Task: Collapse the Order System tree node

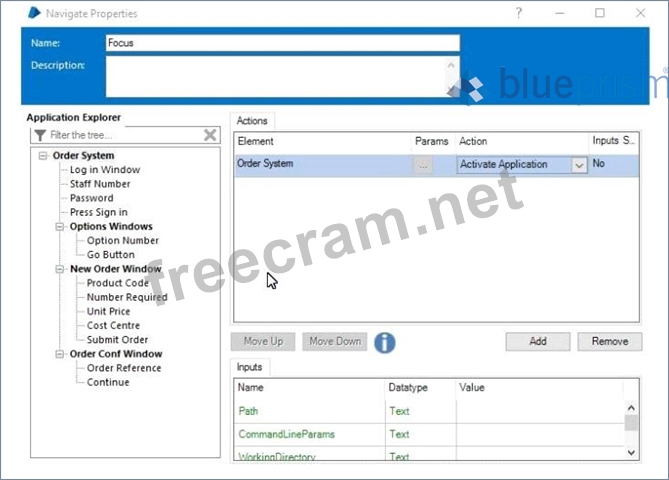Action: coord(43,156)
